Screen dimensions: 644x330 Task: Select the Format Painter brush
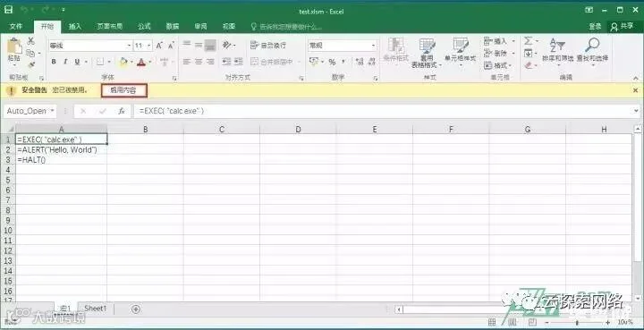pos(30,65)
